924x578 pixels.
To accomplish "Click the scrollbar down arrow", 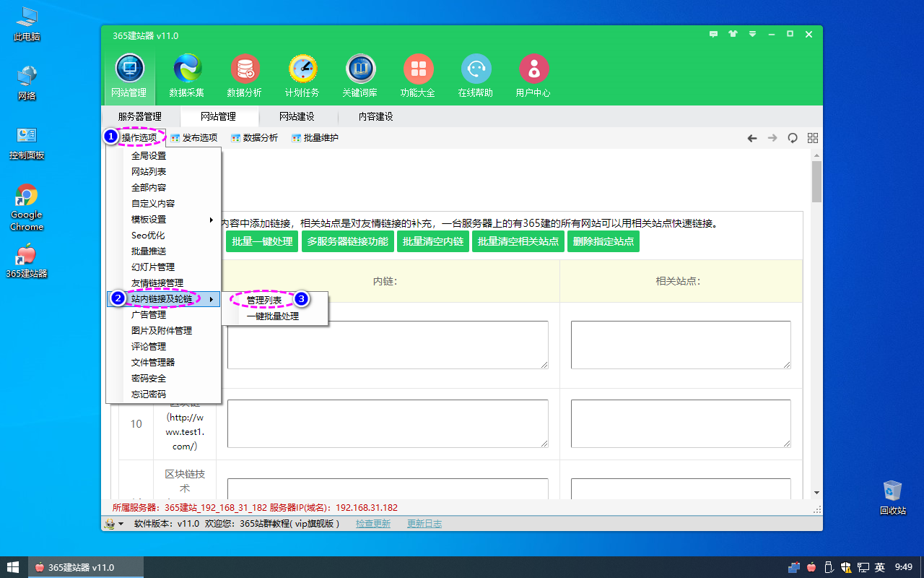I will [816, 493].
